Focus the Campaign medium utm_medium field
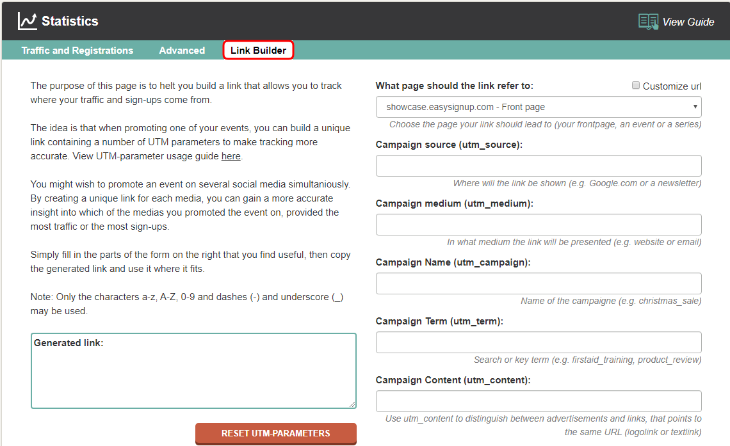730x446 pixels. click(x=538, y=225)
